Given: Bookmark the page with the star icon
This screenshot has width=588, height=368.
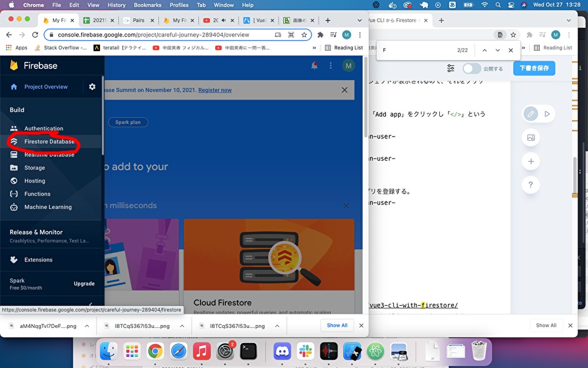Looking at the screenshot, I should tap(304, 35).
